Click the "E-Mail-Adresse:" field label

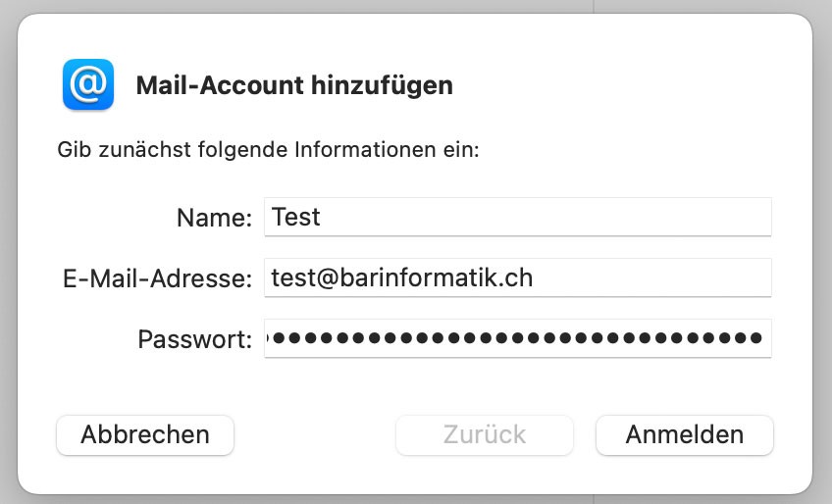(x=158, y=278)
